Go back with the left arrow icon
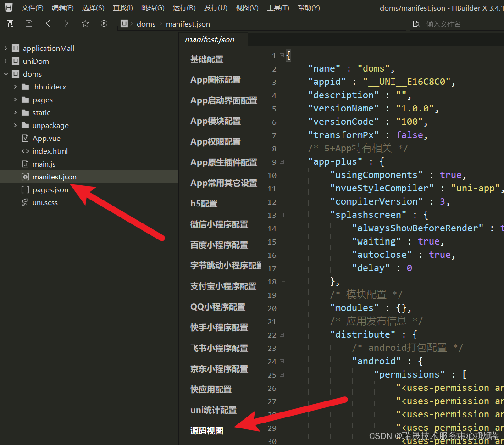 [48, 23]
